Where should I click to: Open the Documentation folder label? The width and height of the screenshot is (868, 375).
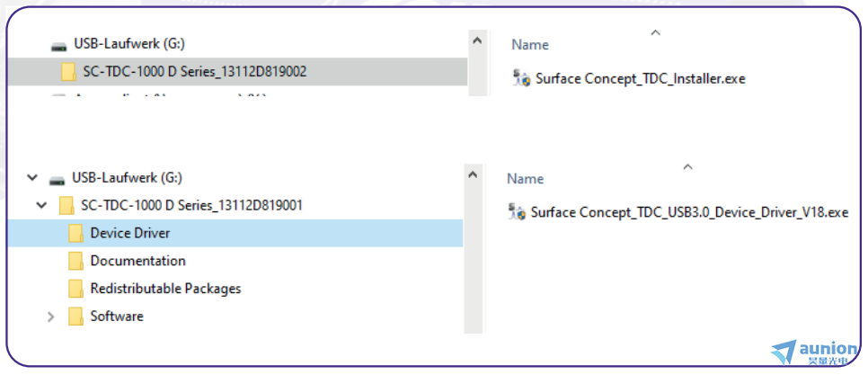(137, 260)
